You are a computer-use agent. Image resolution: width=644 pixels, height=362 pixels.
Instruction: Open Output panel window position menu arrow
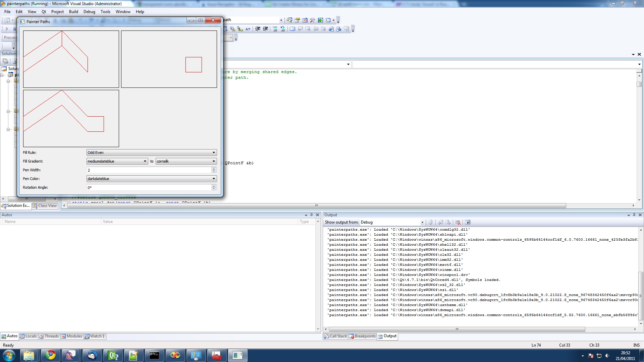pos(629,215)
